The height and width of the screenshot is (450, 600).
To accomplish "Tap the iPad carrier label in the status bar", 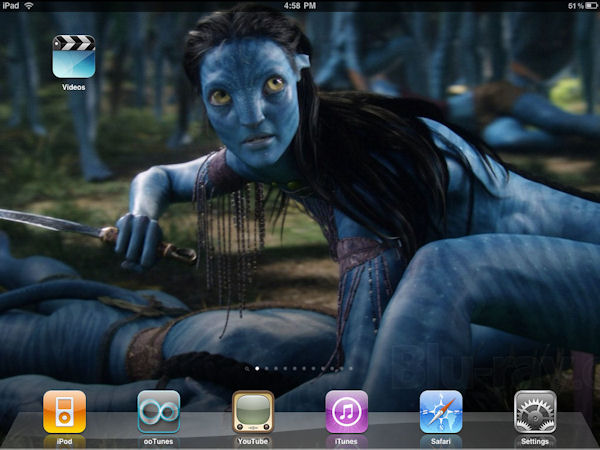I will [10, 6].
